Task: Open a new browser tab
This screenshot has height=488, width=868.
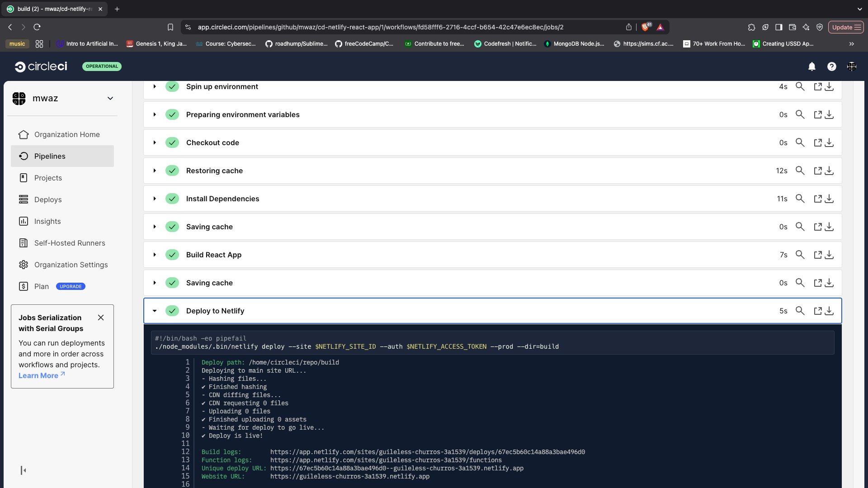Action: tap(117, 9)
